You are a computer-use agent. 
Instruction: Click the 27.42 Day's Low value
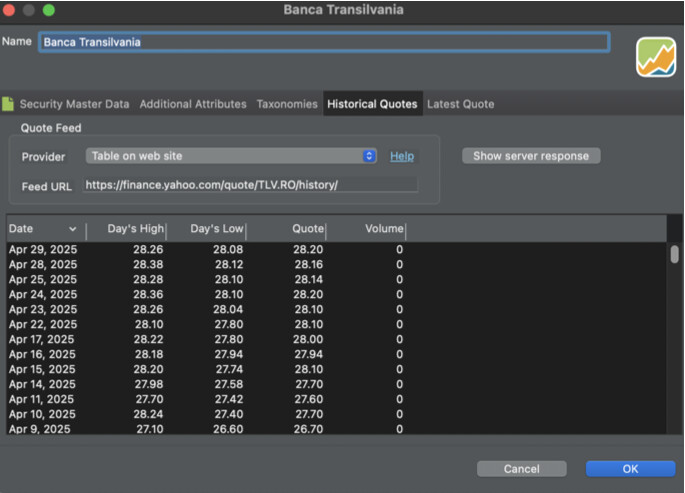click(229, 399)
